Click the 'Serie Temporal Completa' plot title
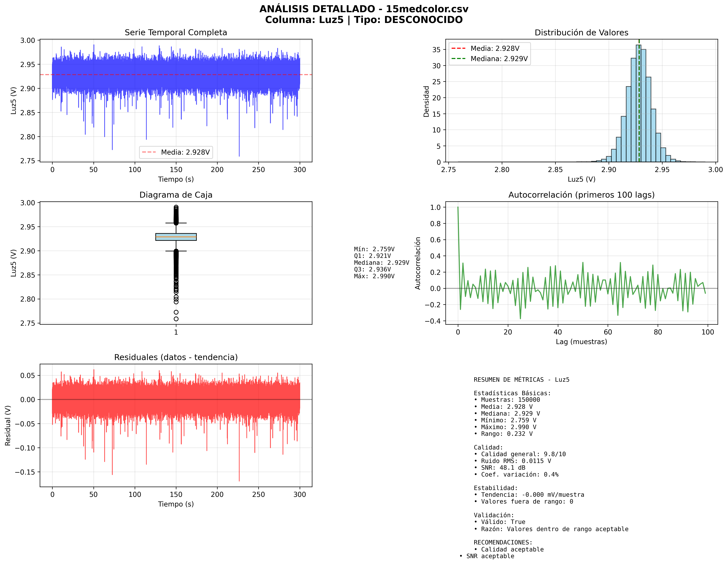The width and height of the screenshot is (728, 571). [176, 32]
